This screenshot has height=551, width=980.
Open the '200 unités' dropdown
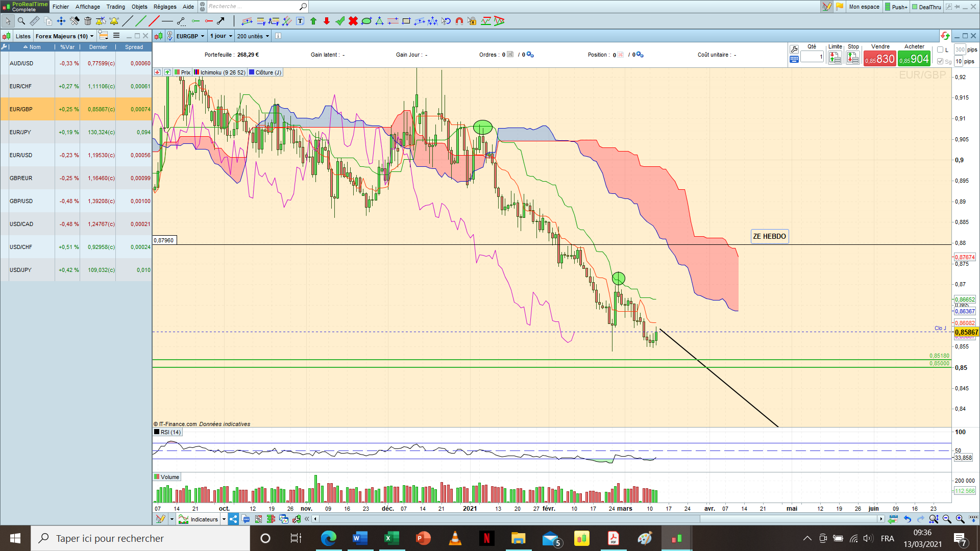(x=253, y=36)
